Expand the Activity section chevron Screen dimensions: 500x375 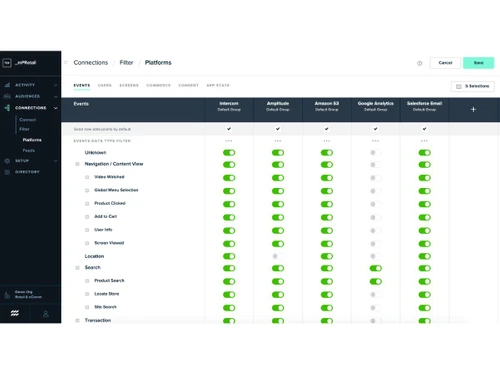55,85
